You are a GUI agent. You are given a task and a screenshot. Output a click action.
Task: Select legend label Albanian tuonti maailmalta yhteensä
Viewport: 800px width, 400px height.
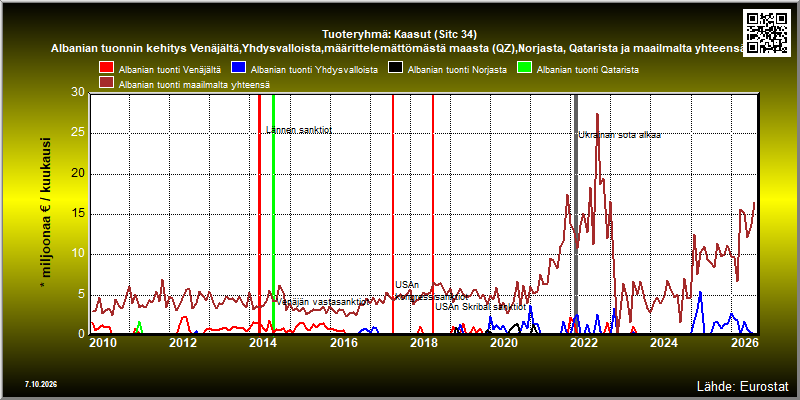tap(194, 84)
